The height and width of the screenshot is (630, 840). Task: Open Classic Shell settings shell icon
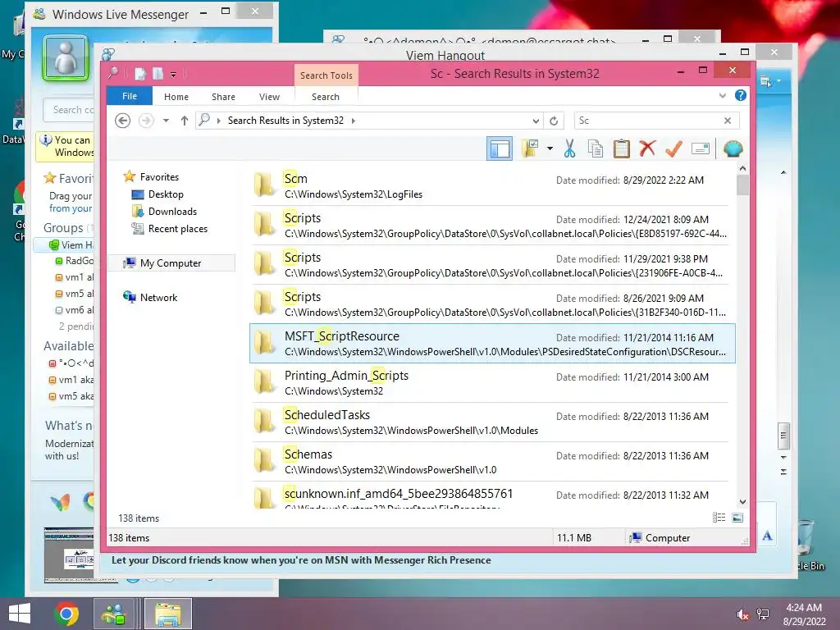[x=733, y=148]
